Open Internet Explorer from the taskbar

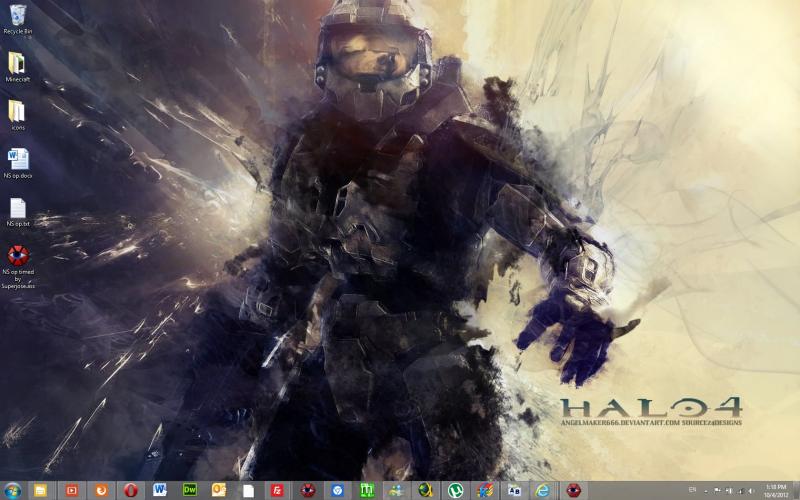point(543,491)
